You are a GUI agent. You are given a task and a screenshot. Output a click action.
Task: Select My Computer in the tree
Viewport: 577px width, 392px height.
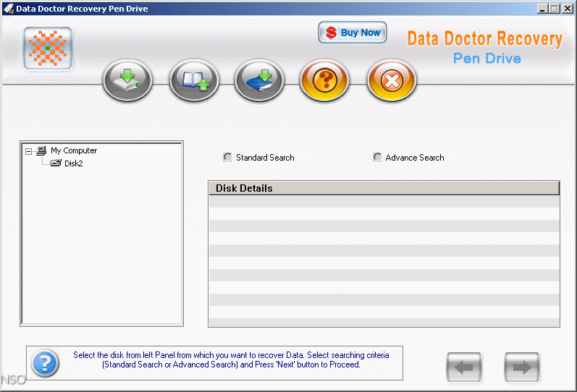pos(74,150)
